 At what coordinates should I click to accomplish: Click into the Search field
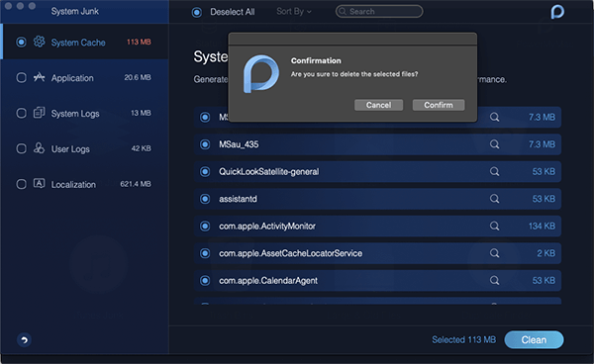(379, 11)
